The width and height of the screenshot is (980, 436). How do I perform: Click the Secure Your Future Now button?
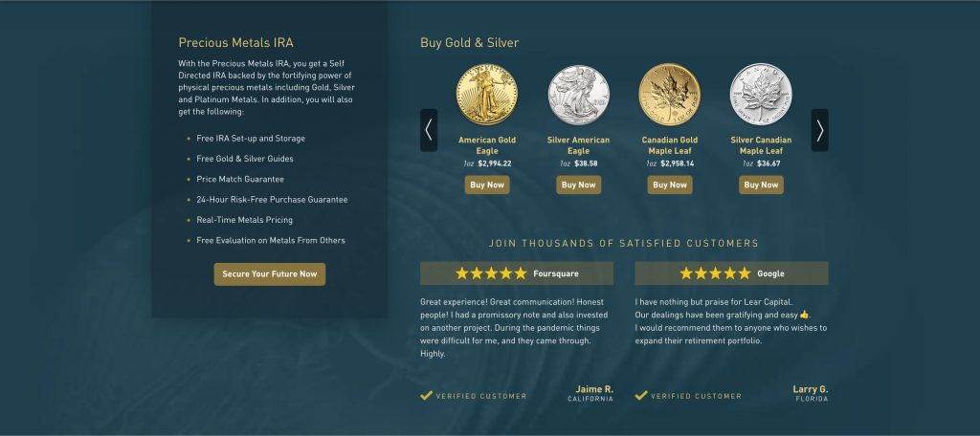[x=270, y=274]
